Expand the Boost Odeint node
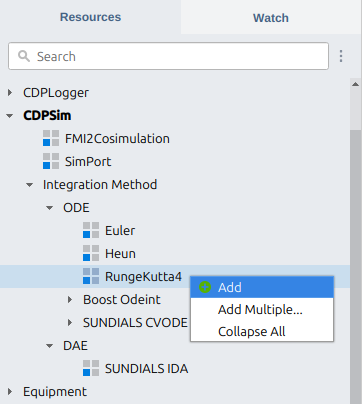Image resolution: width=362 pixels, height=404 pixels. 70,299
